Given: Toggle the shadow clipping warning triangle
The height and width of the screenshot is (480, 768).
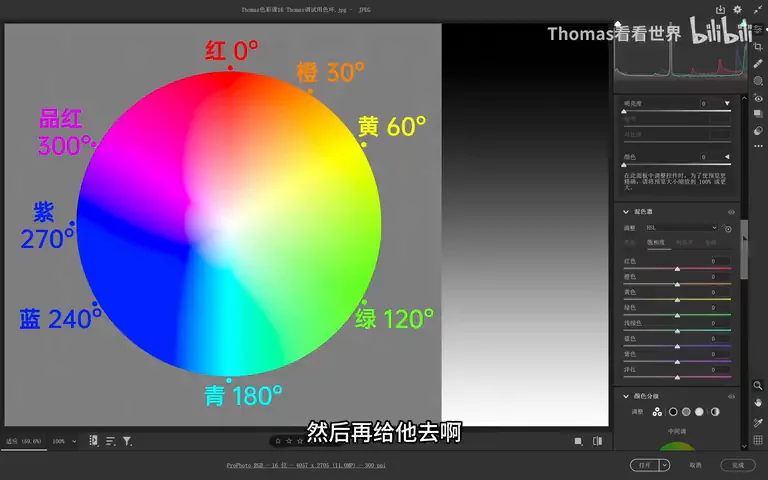Looking at the screenshot, I should click(618, 24).
